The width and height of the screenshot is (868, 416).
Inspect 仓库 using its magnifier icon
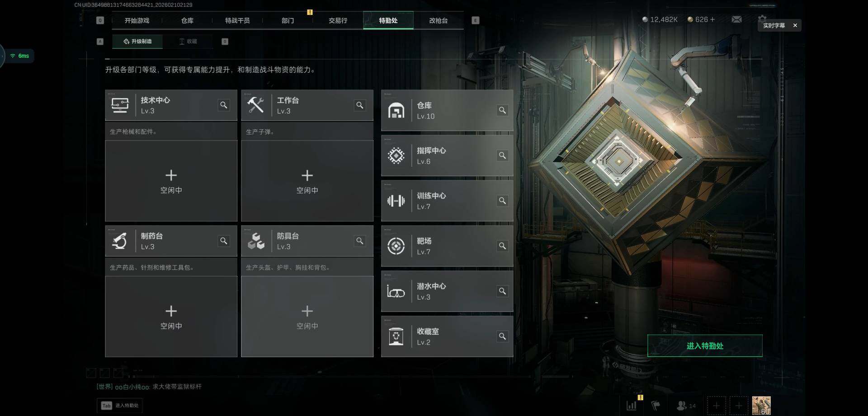[x=502, y=110]
